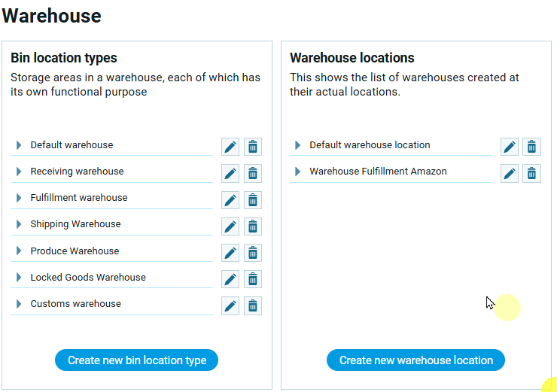Viewport: 557px width, 392px height.
Task: Expand Warehouse Fulfillment Amazon arrow
Action: 298,172
